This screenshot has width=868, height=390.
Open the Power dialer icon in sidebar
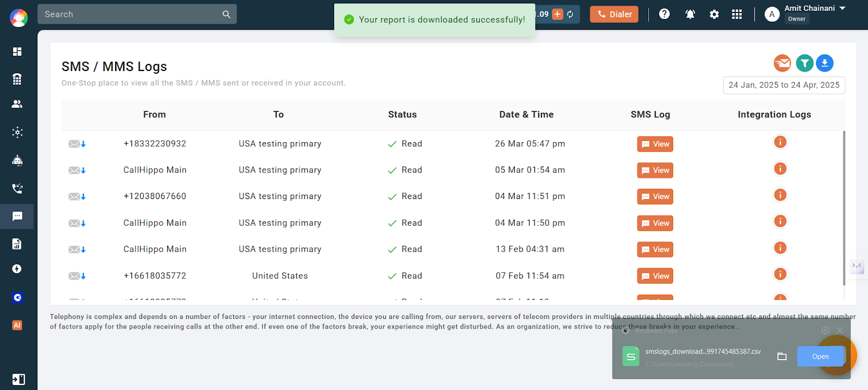[x=17, y=269]
